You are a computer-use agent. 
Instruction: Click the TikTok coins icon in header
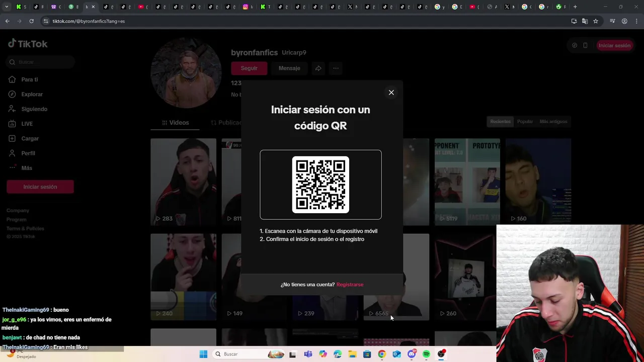pos(574,45)
